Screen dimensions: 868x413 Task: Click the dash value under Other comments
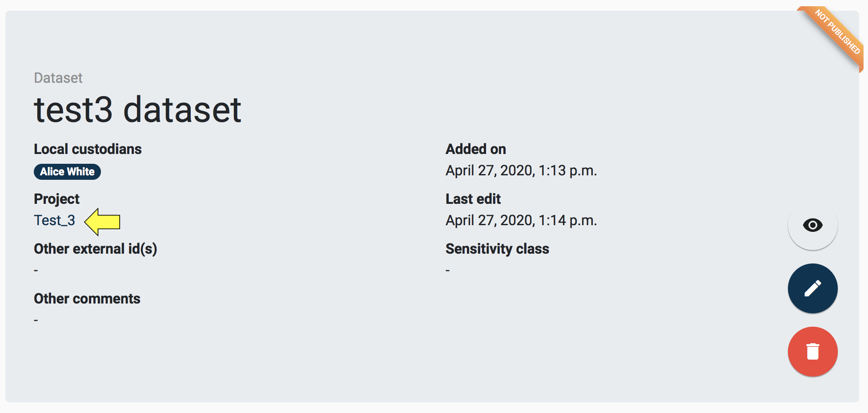point(36,320)
